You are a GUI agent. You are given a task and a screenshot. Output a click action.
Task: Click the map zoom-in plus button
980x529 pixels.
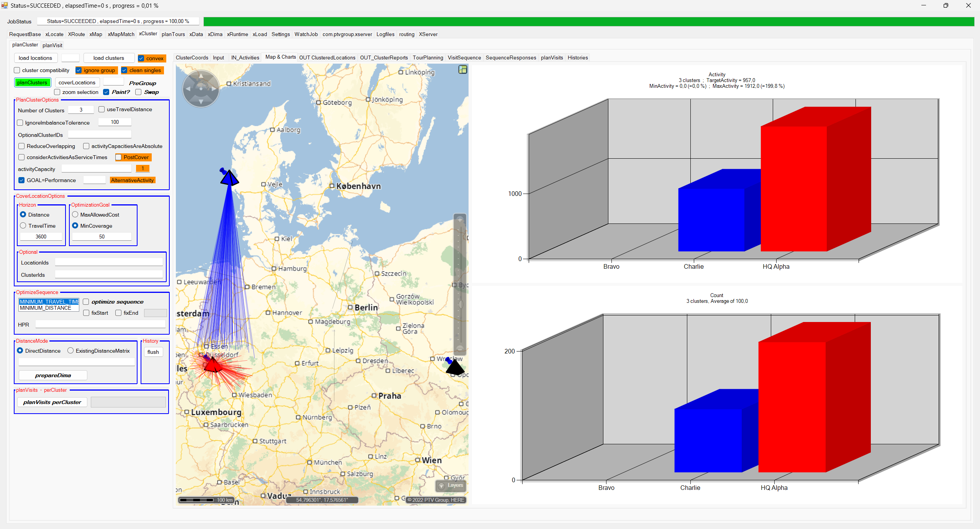(x=460, y=220)
